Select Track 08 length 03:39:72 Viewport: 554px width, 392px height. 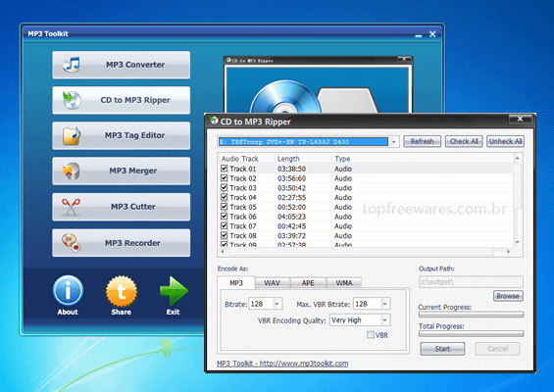[x=291, y=235]
